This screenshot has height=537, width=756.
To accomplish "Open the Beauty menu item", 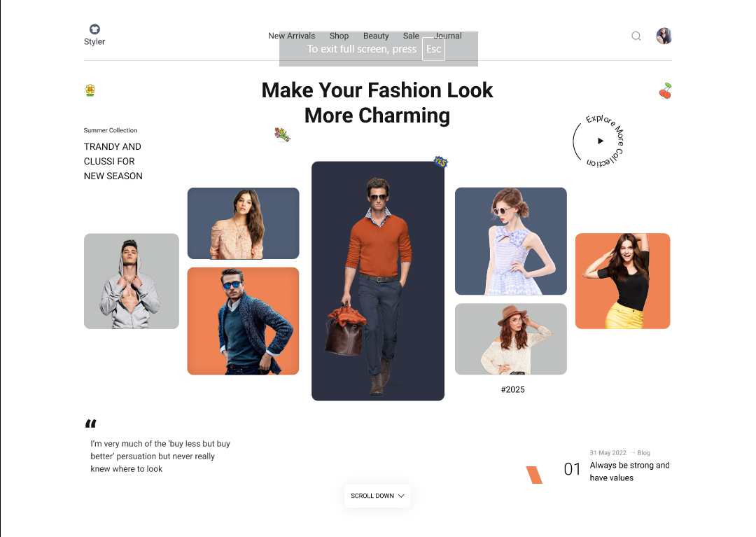I will [376, 36].
